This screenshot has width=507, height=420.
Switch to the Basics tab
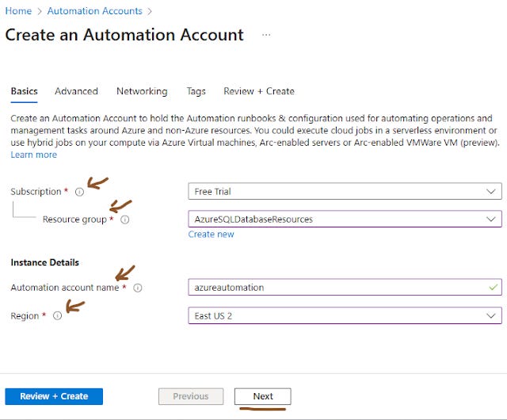(25, 91)
